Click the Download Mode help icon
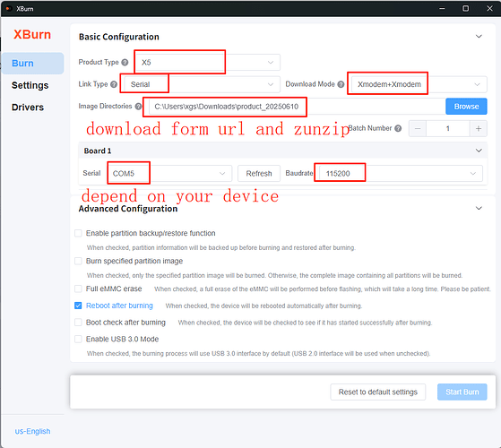This screenshot has height=448, width=501. [341, 84]
